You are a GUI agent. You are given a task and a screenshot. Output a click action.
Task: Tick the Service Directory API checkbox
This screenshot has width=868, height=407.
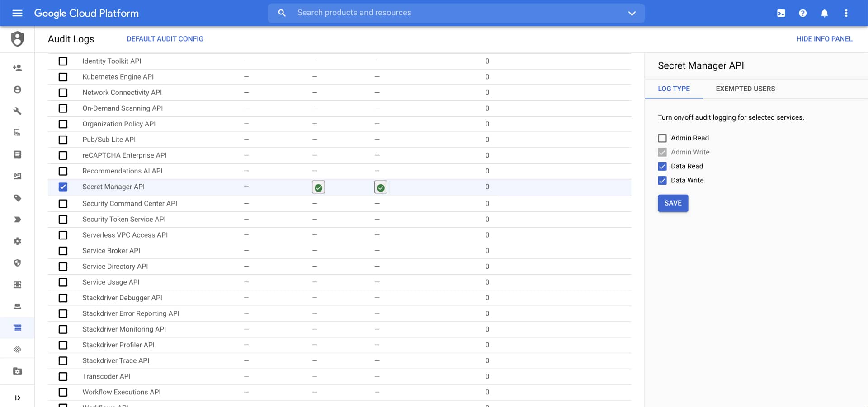[63, 267]
